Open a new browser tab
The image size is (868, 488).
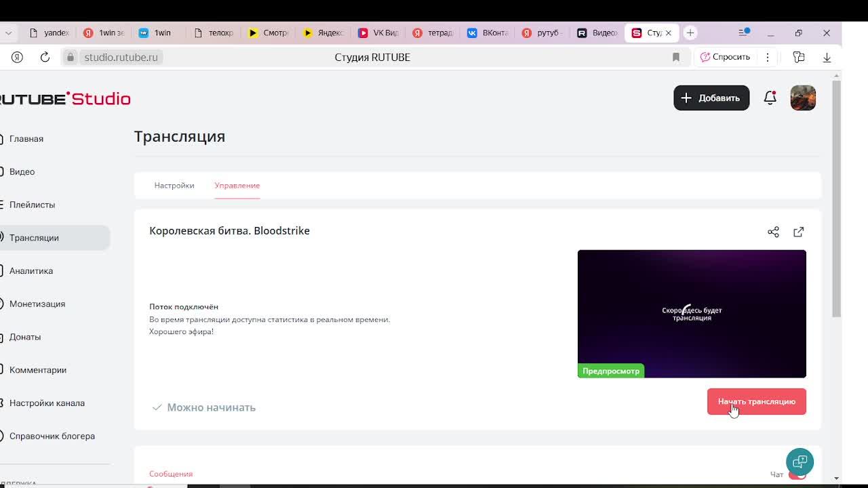click(690, 33)
